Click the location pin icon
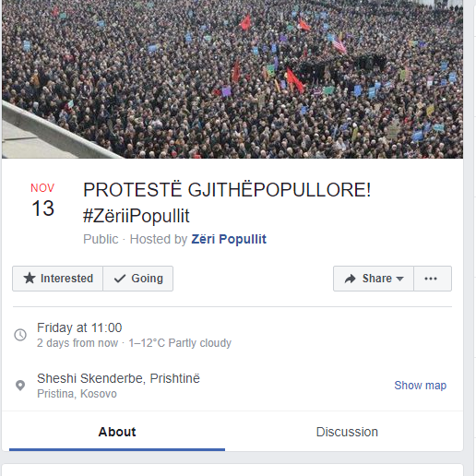Screen dimensions: 476x476 click(20, 385)
